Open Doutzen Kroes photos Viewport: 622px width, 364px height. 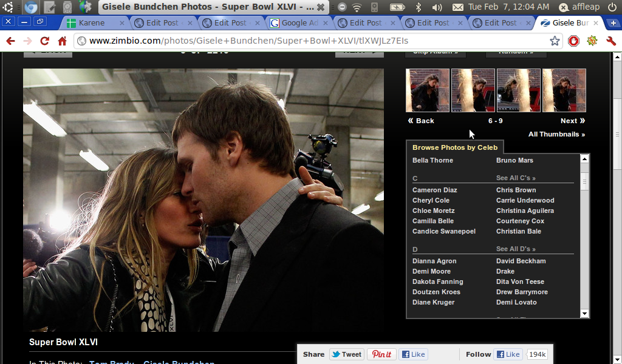(x=436, y=292)
